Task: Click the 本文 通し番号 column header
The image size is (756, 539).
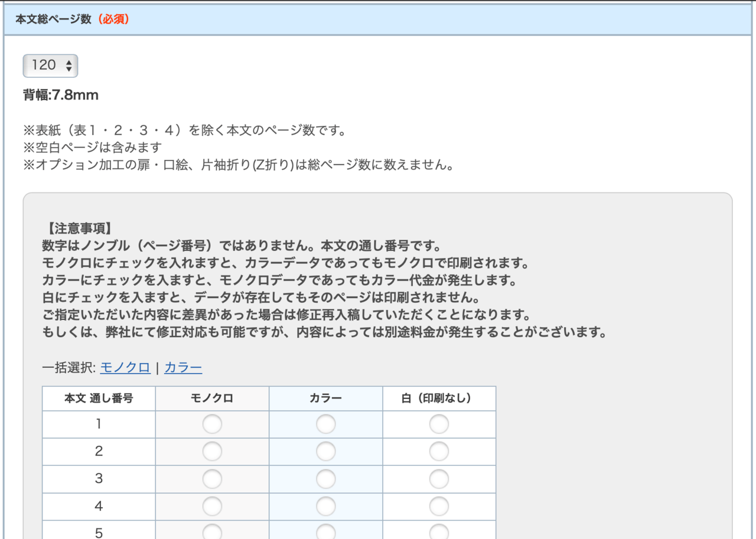Action: tap(98, 398)
